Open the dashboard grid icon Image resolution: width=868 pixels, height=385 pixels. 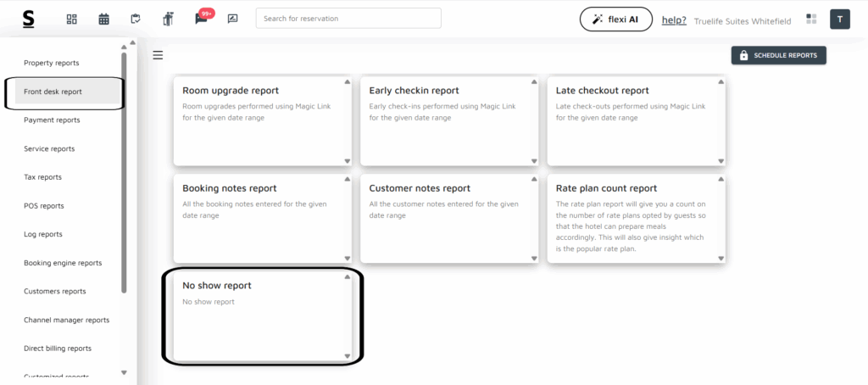click(72, 19)
